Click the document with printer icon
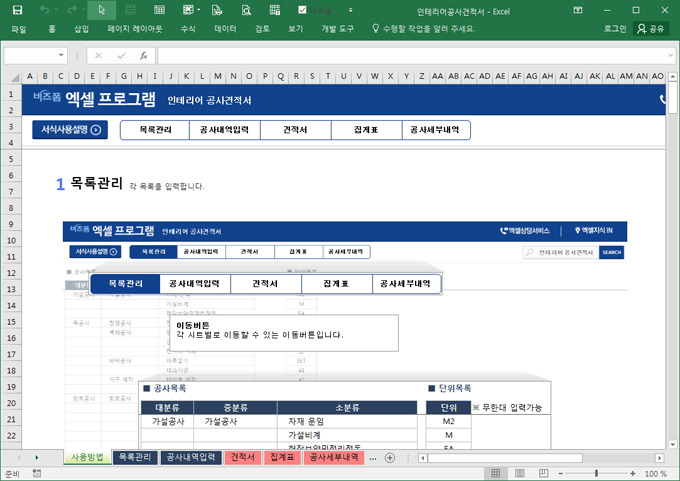 pyautogui.click(x=217, y=10)
